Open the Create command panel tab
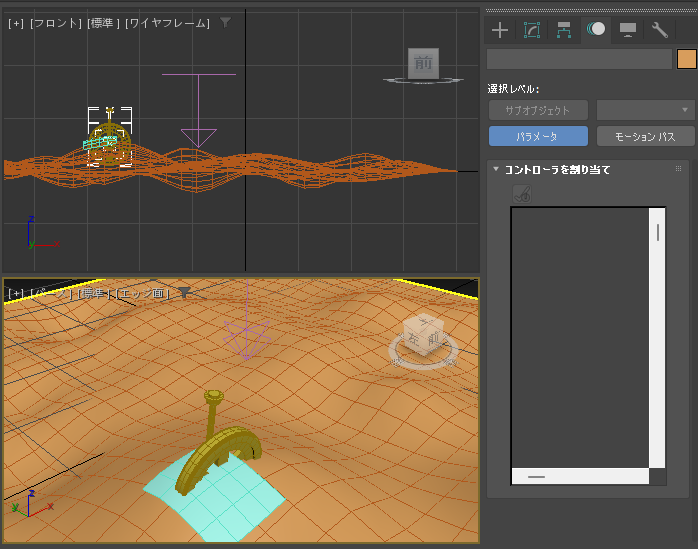Screen dimensions: 698x549 (500, 30)
